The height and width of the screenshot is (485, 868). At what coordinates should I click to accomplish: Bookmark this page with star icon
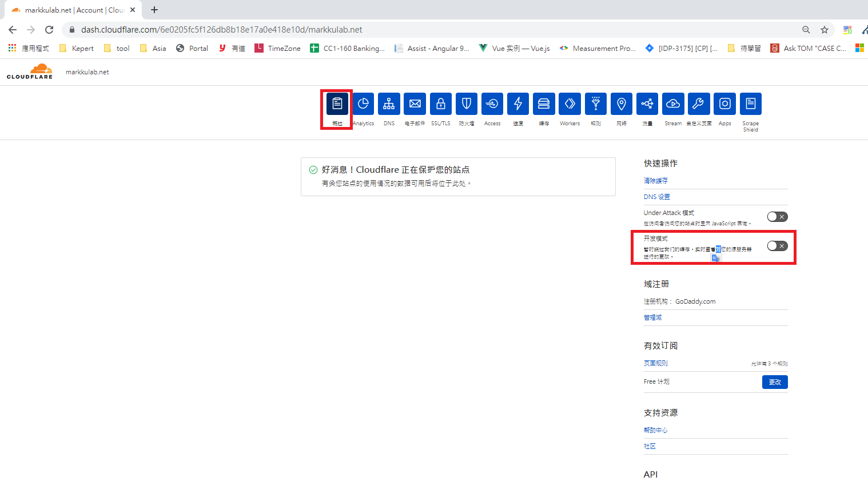[824, 30]
